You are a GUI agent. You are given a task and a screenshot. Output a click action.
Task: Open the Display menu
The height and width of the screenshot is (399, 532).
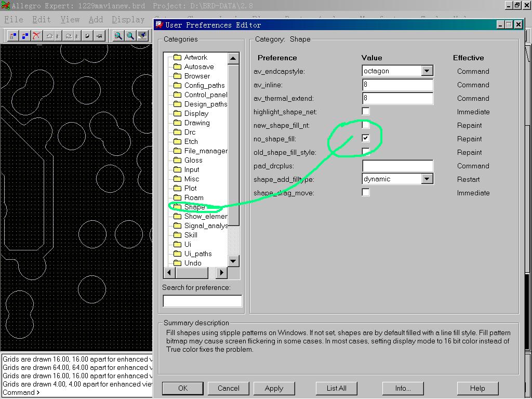click(128, 20)
